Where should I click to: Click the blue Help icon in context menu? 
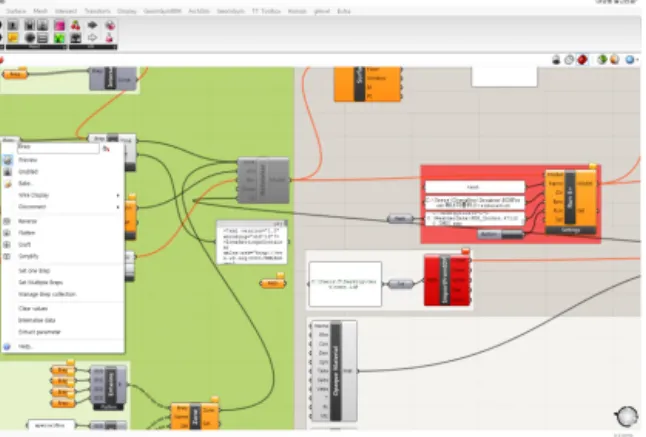7,347
